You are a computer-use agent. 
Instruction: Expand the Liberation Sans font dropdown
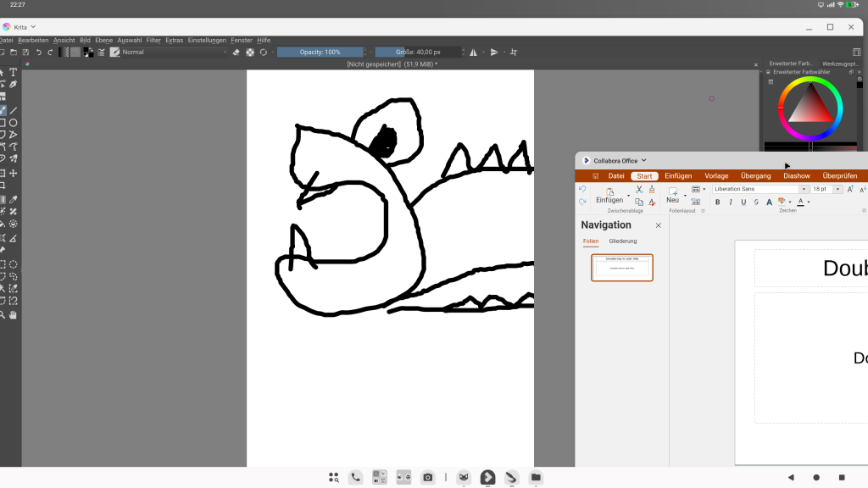pos(804,189)
